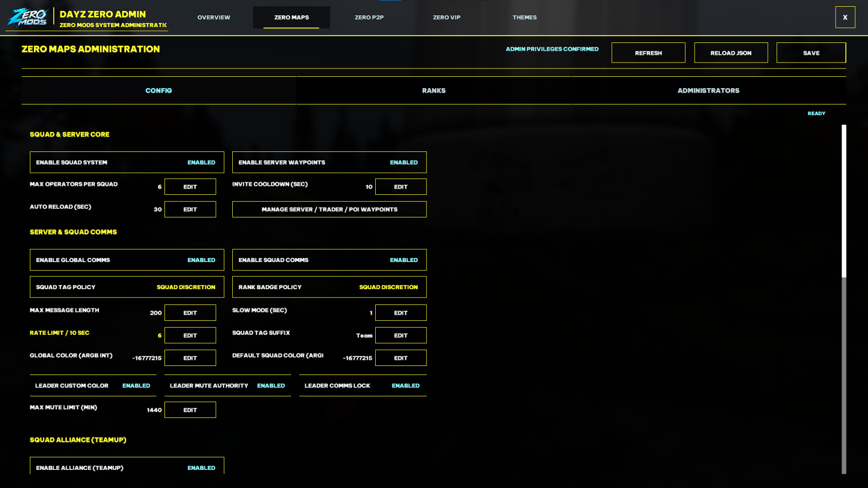Open the Administrators sub-tab

coord(709,90)
